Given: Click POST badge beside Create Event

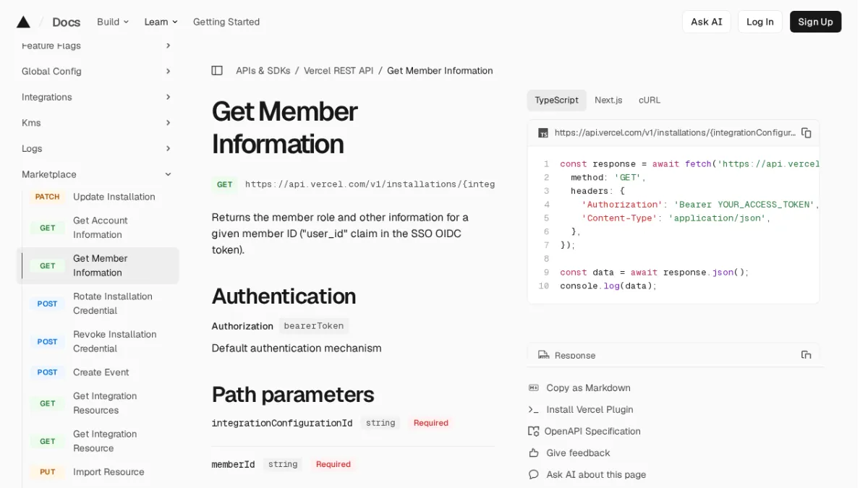Looking at the screenshot, I should pyautogui.click(x=48, y=372).
